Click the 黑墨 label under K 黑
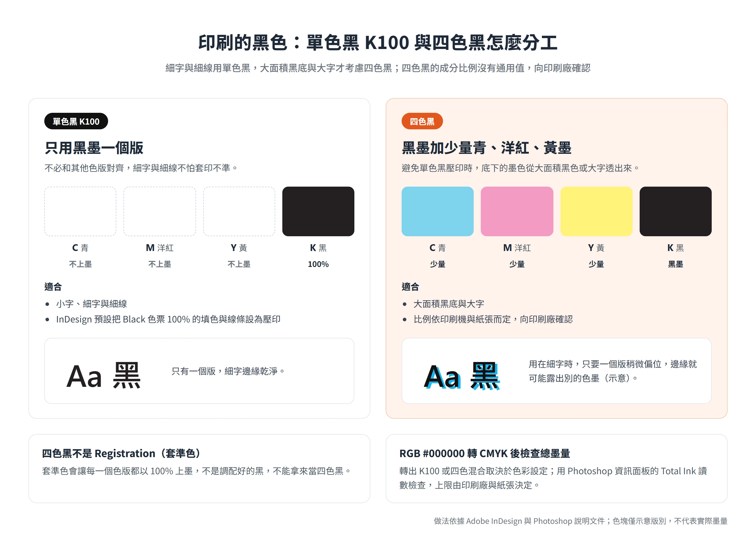Screen dimensions: 756x533 tap(675, 264)
